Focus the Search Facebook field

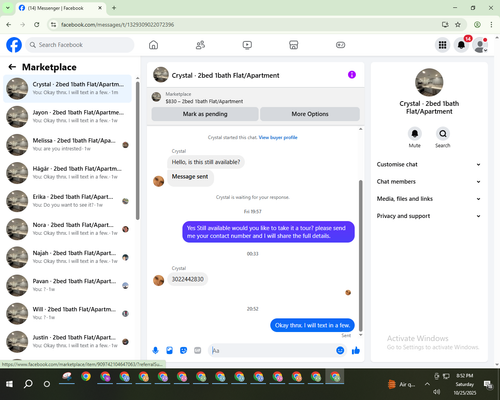pos(80,45)
